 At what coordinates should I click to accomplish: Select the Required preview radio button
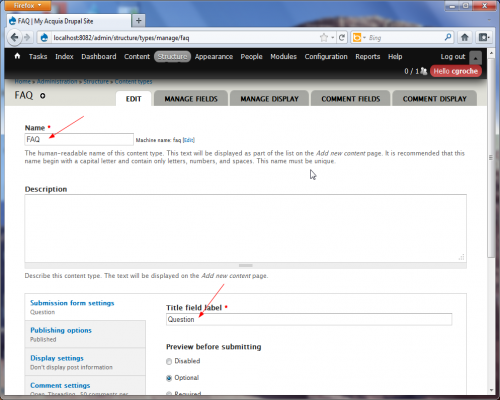[x=169, y=394]
